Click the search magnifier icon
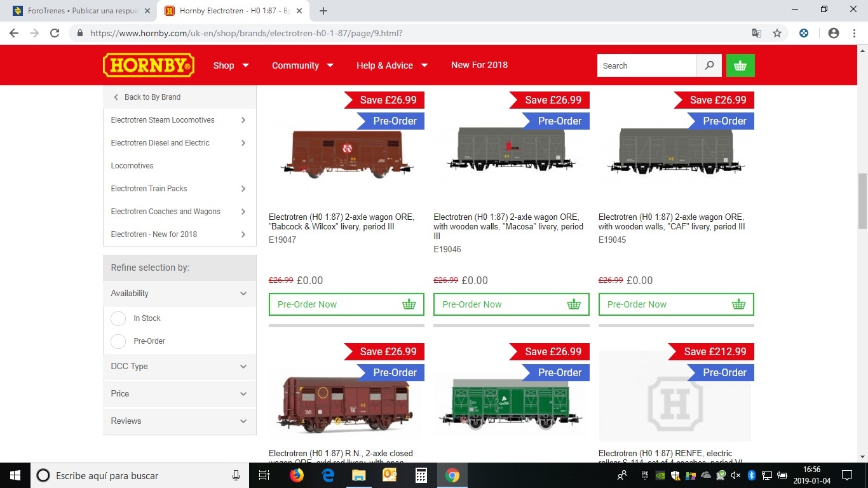This screenshot has width=868, height=488. [709, 65]
